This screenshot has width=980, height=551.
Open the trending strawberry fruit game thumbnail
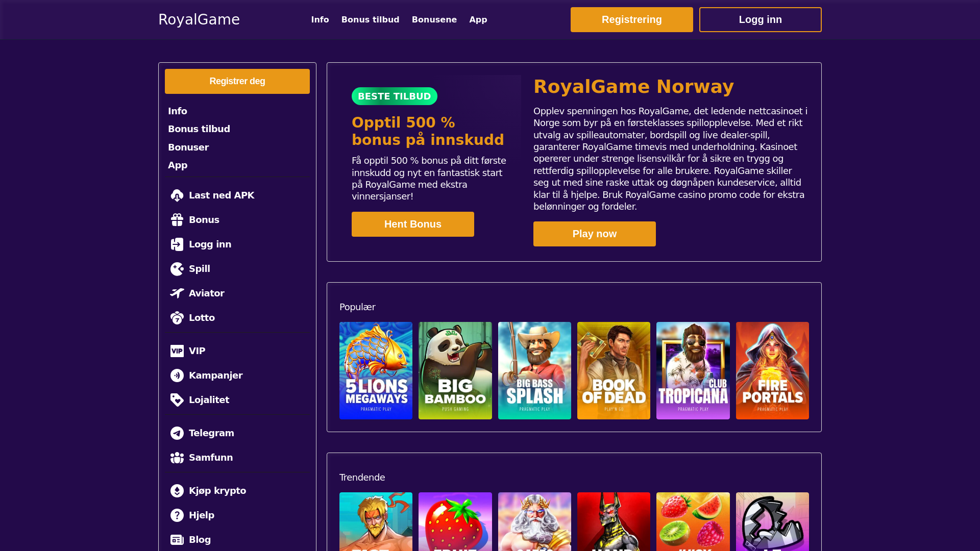455,521
